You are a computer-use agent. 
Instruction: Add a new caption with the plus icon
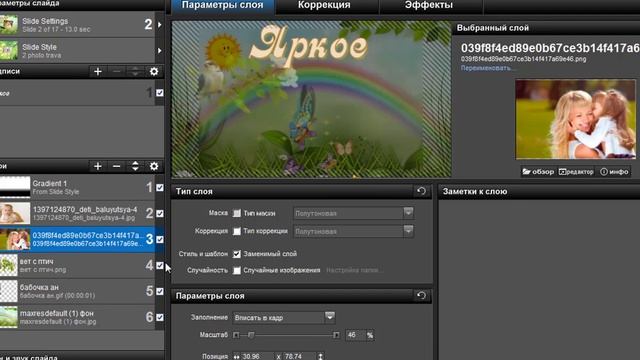pos(98,71)
